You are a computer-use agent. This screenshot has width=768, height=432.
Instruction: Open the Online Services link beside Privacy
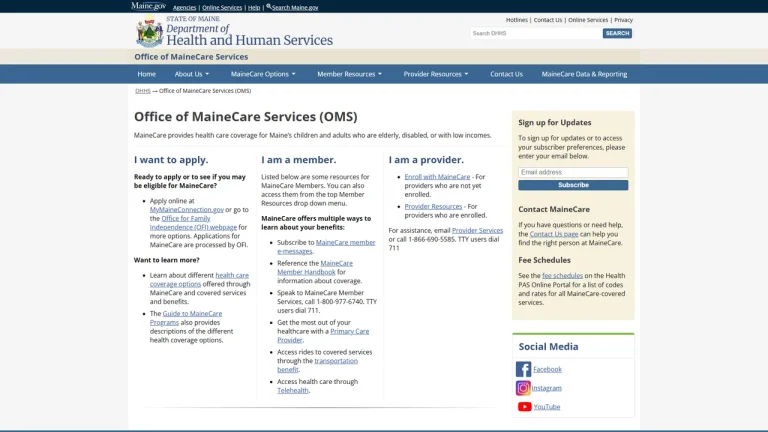coord(588,20)
